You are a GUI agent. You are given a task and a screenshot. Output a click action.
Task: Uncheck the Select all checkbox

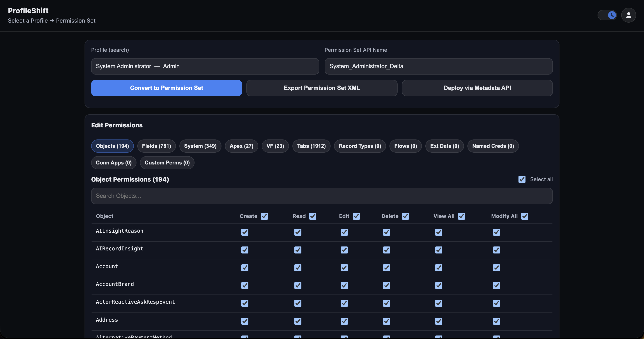[x=522, y=179]
